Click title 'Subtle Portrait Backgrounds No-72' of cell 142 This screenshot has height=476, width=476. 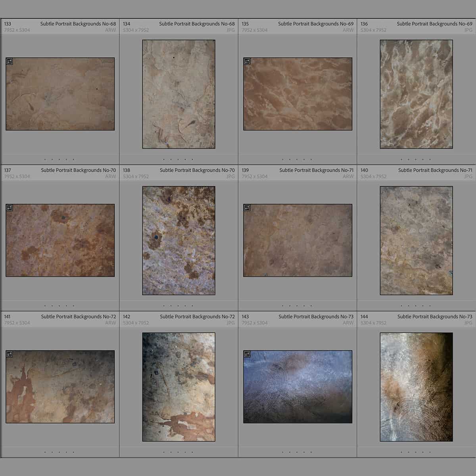[197, 317]
